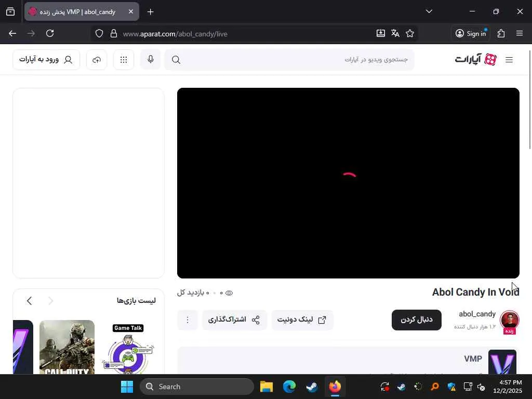Open Firefox application menu

tap(520, 33)
